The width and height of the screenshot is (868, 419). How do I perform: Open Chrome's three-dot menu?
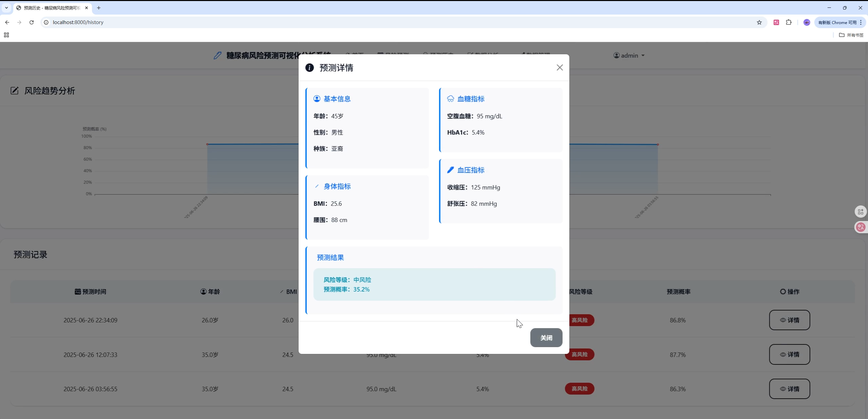tap(861, 22)
